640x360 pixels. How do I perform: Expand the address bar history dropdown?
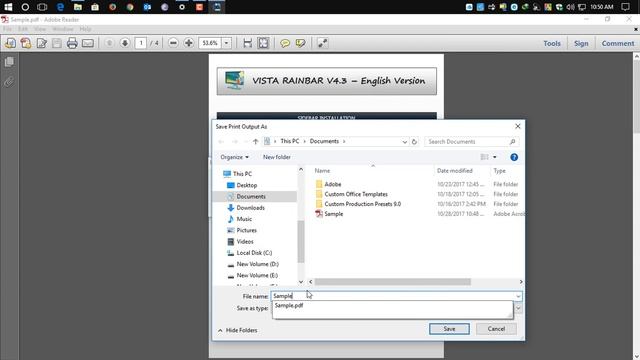(x=404, y=142)
